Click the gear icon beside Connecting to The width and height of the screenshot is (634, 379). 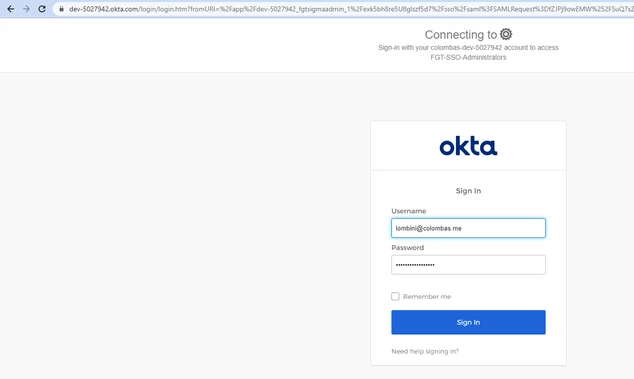tap(506, 34)
